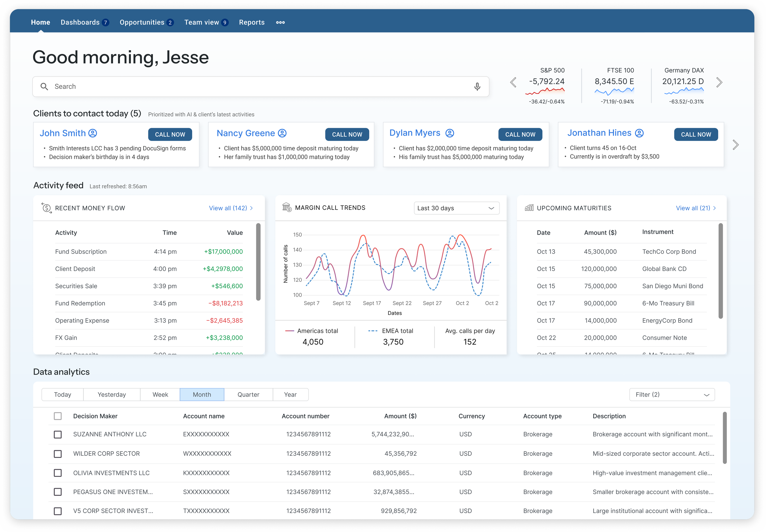Switch to the Dashboards tab
This screenshot has width=766, height=532.
click(x=80, y=22)
